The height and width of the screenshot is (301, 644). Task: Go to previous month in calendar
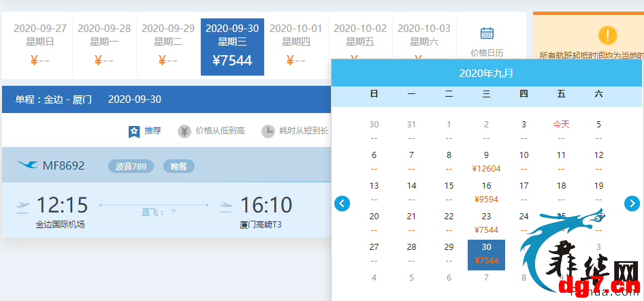click(342, 203)
